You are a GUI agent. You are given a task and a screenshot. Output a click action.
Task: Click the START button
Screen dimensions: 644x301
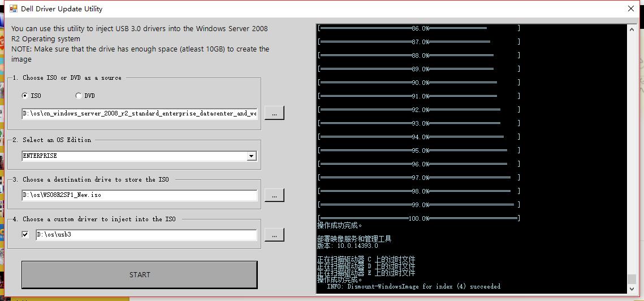[x=140, y=274]
